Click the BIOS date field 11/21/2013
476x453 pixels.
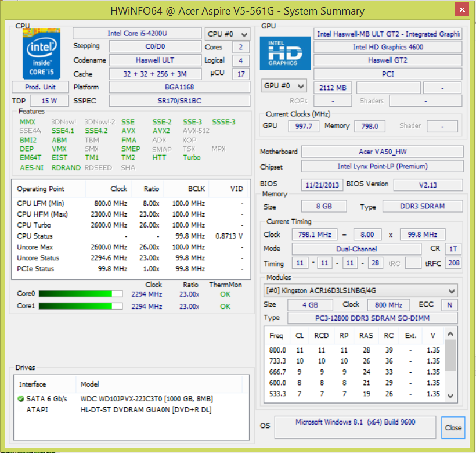pyautogui.click(x=322, y=185)
